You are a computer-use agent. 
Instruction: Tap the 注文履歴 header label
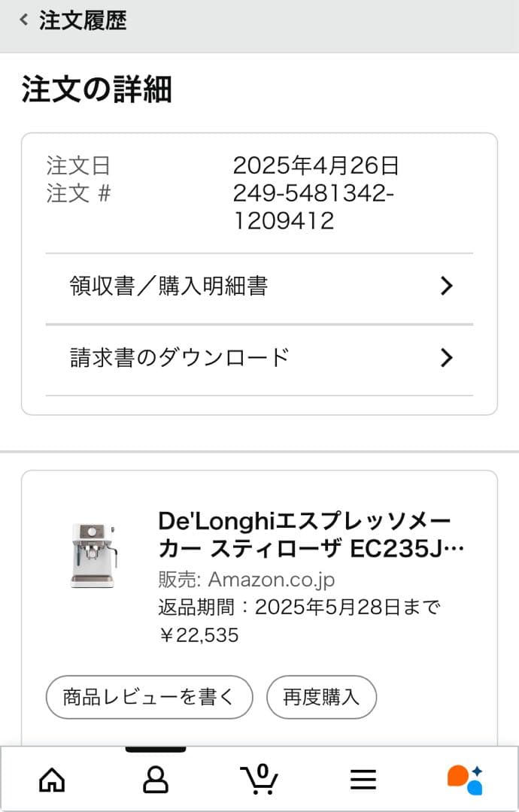(83, 23)
